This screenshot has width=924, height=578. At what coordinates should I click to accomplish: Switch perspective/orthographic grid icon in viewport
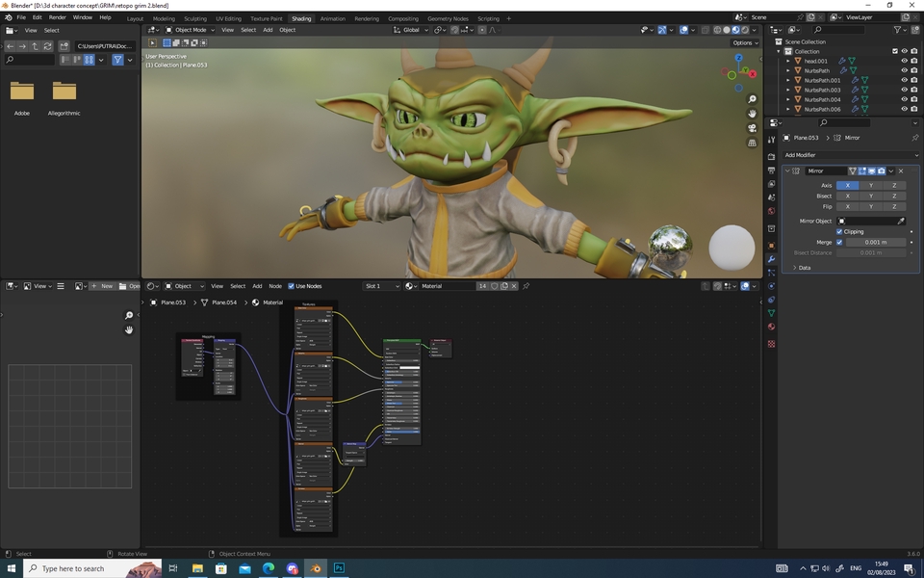[x=752, y=143]
